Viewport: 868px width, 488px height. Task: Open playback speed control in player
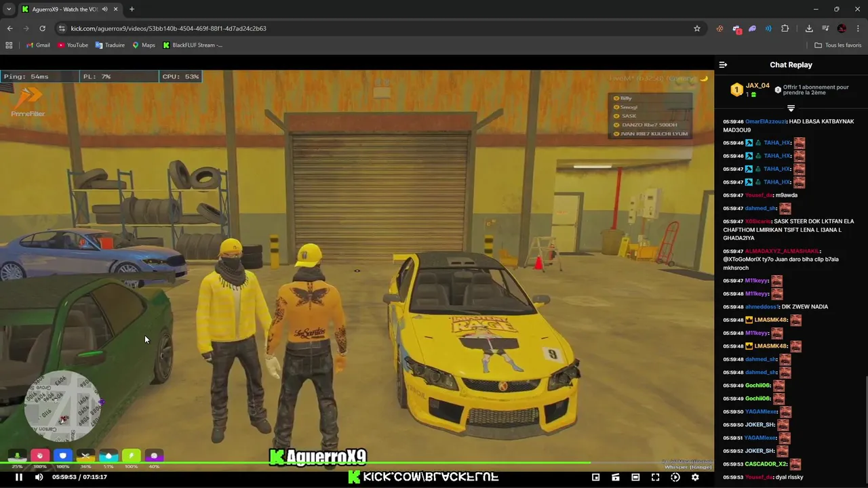(675, 477)
